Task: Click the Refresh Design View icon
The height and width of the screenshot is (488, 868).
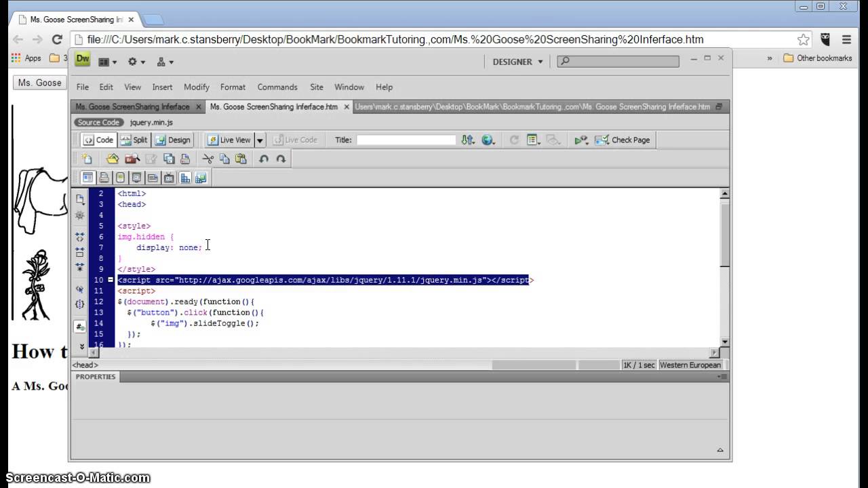Action: [x=514, y=140]
